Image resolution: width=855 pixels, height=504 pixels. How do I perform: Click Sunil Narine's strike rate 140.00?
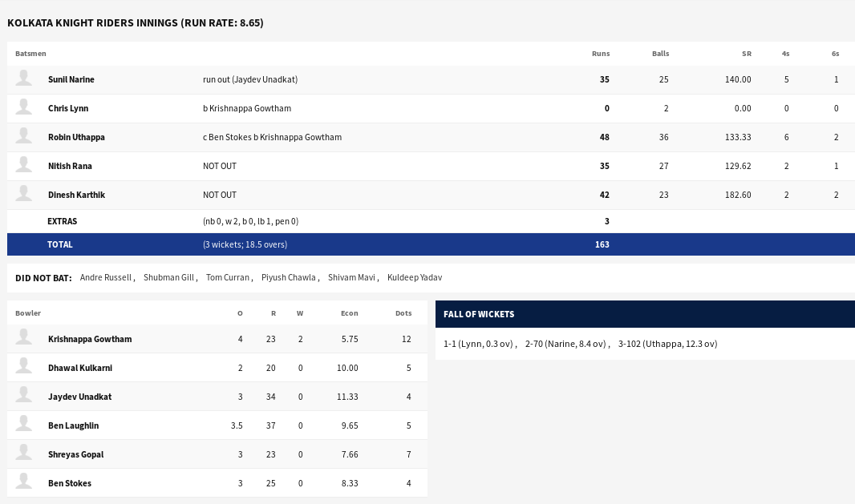click(x=738, y=79)
